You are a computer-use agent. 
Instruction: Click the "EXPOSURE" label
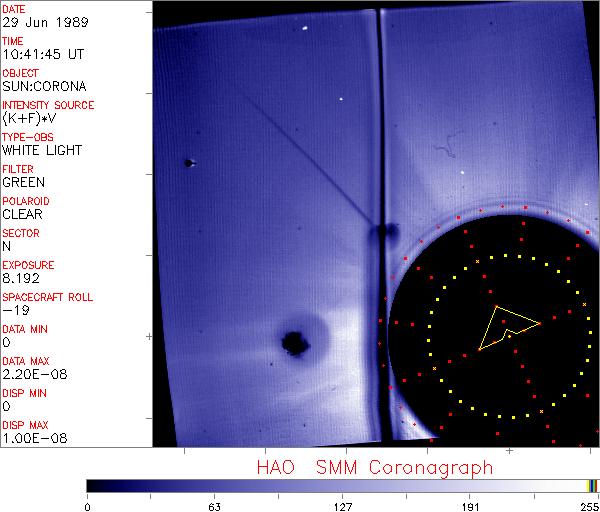tap(28, 265)
